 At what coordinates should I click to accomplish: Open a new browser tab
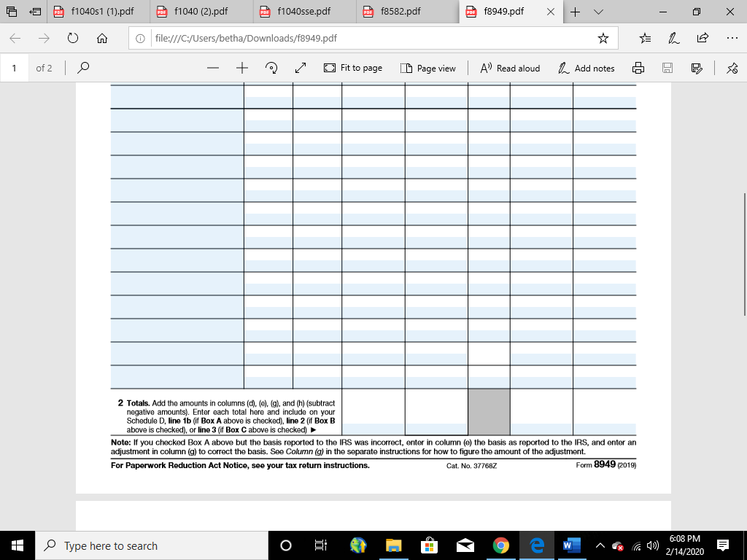click(x=576, y=12)
